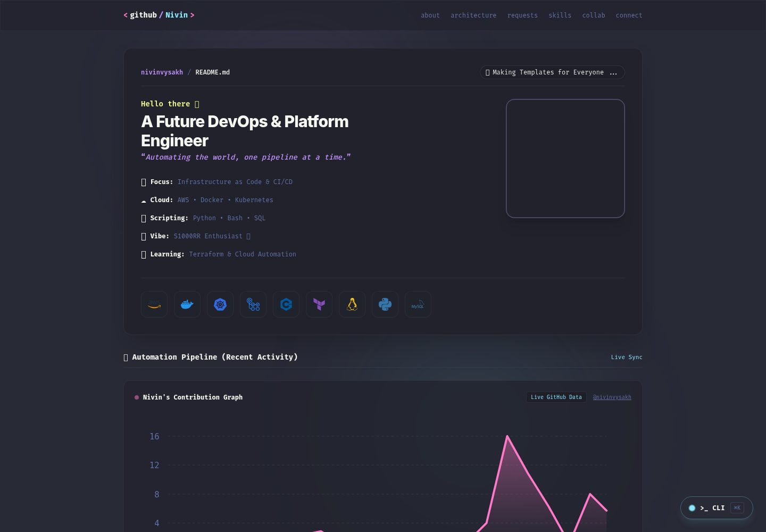Click the Docker whale icon
This screenshot has width=766, height=532.
click(x=187, y=304)
